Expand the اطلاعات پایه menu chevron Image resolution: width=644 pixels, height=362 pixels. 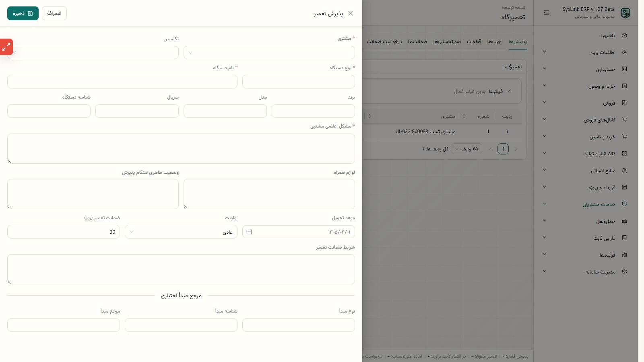tap(544, 51)
